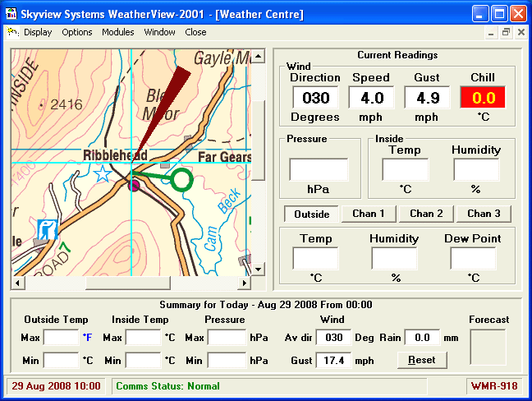The width and height of the screenshot is (532, 401).
Task: Click the Reset button in summary
Action: 422,360
